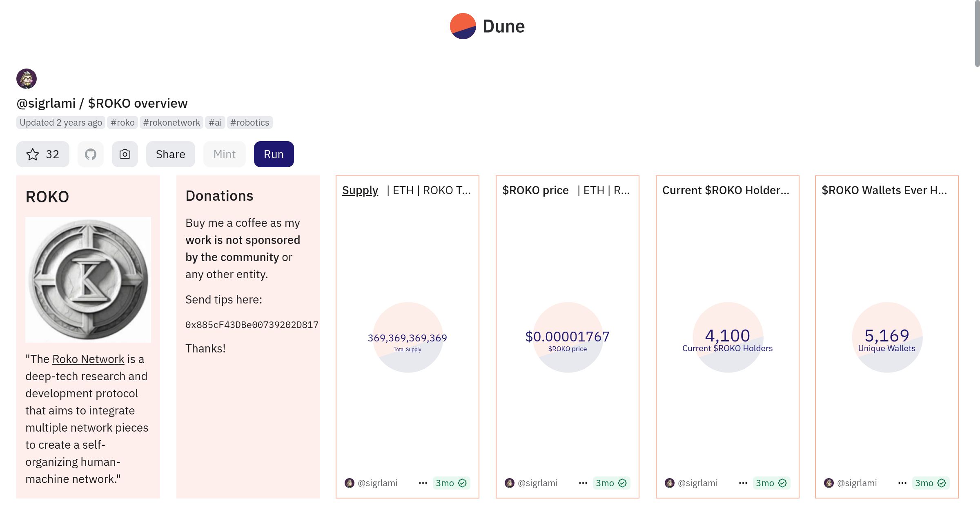Click verified badge on Wallets Ever card
Screen dimensions: 980x514
click(942, 483)
